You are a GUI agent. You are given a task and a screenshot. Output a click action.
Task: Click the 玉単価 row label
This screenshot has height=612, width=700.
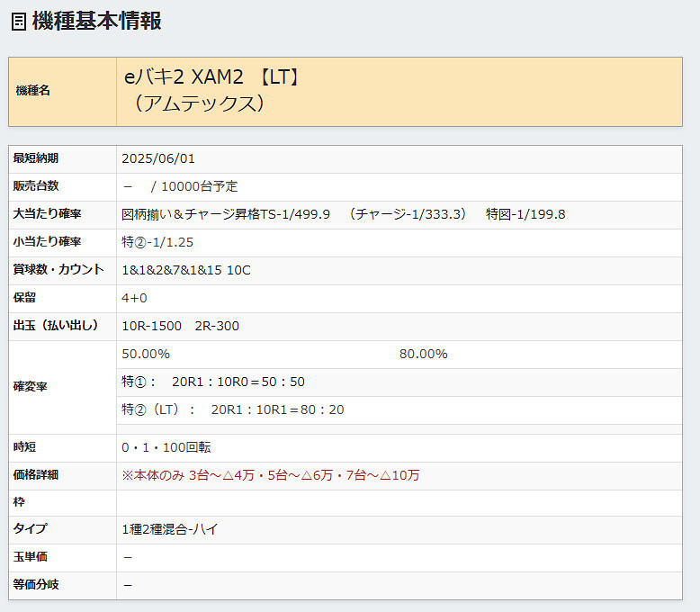coord(30,556)
